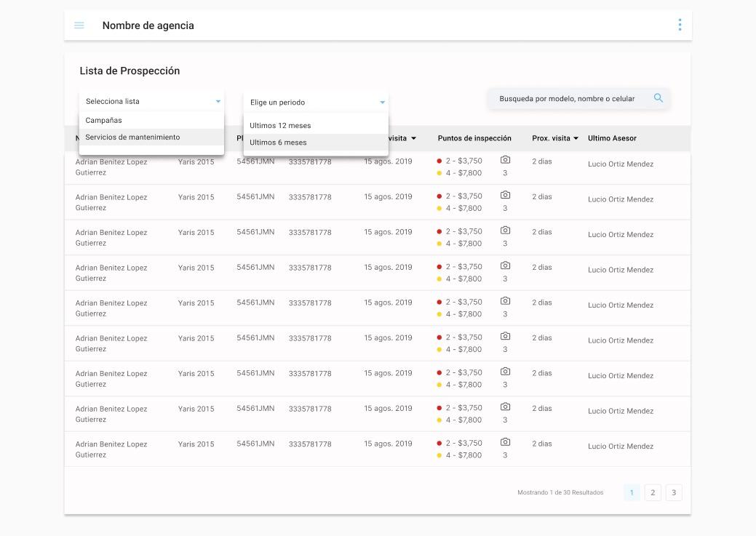Image resolution: width=756 pixels, height=536 pixels.
Task: Choose "Servicios de mantenimiento" option
Action: (151, 137)
